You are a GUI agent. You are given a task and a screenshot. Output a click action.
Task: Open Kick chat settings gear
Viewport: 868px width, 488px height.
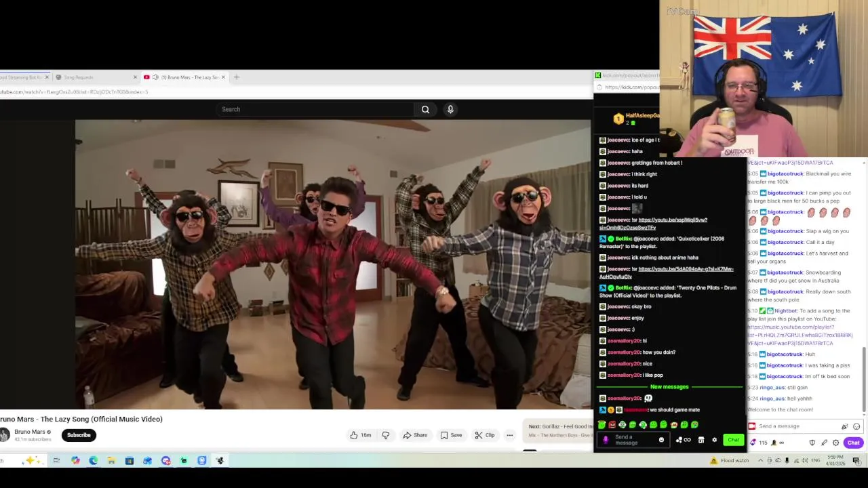tap(714, 440)
